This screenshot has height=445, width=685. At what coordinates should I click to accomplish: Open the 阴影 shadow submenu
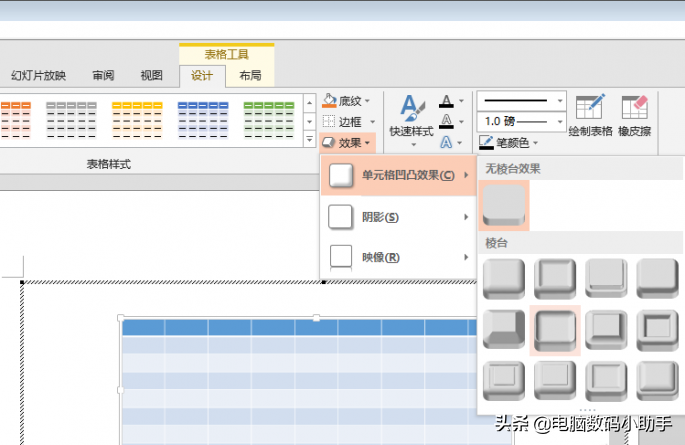point(398,217)
